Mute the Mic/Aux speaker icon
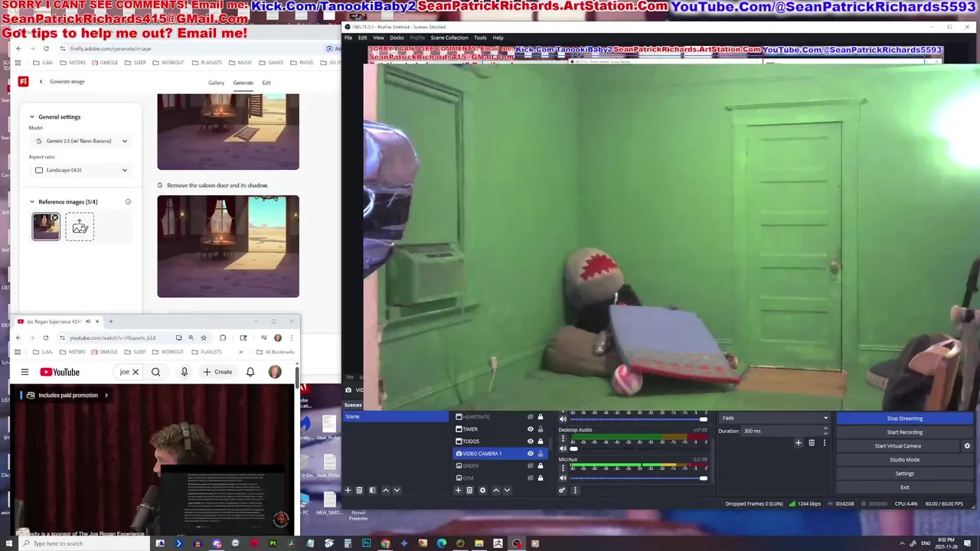 563,478
